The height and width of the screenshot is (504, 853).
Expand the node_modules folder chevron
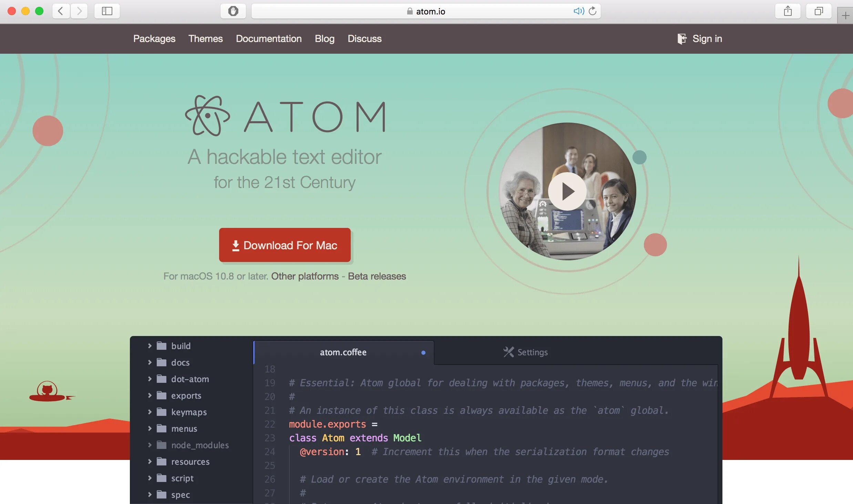coord(150,445)
